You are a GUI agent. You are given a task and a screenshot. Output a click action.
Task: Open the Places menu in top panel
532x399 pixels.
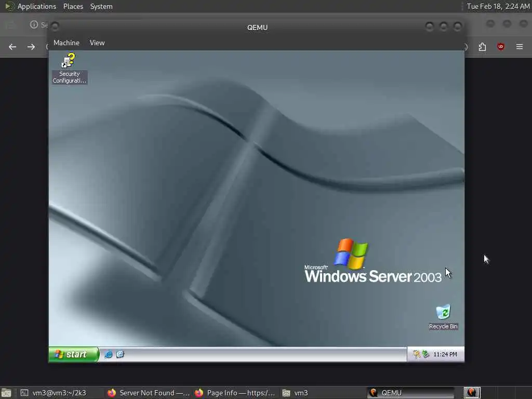coord(73,6)
